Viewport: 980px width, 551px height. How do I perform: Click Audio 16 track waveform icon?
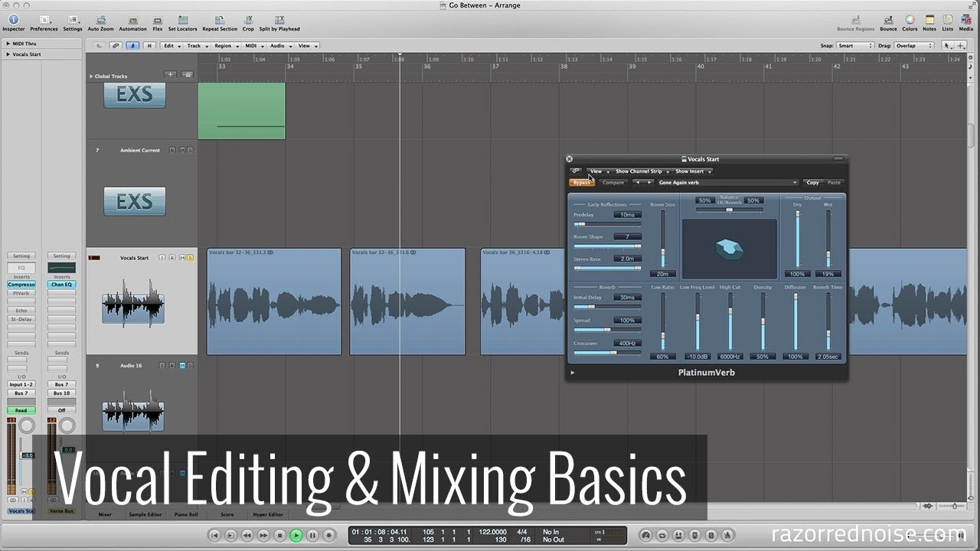click(133, 410)
